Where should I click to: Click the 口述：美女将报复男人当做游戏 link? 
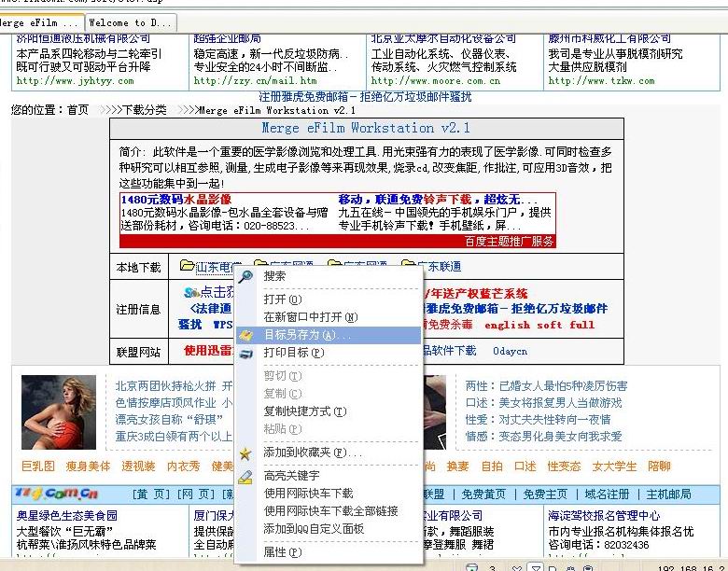(544, 403)
